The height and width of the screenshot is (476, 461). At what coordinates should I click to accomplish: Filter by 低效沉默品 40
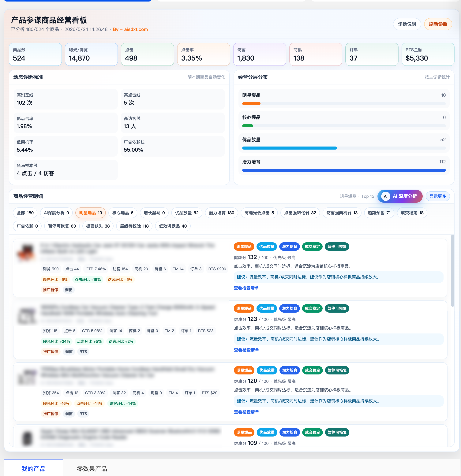tap(173, 226)
